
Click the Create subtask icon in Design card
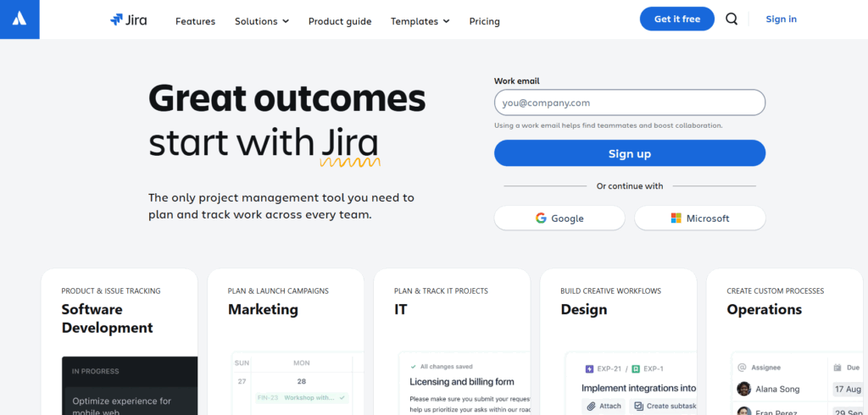tap(637, 406)
